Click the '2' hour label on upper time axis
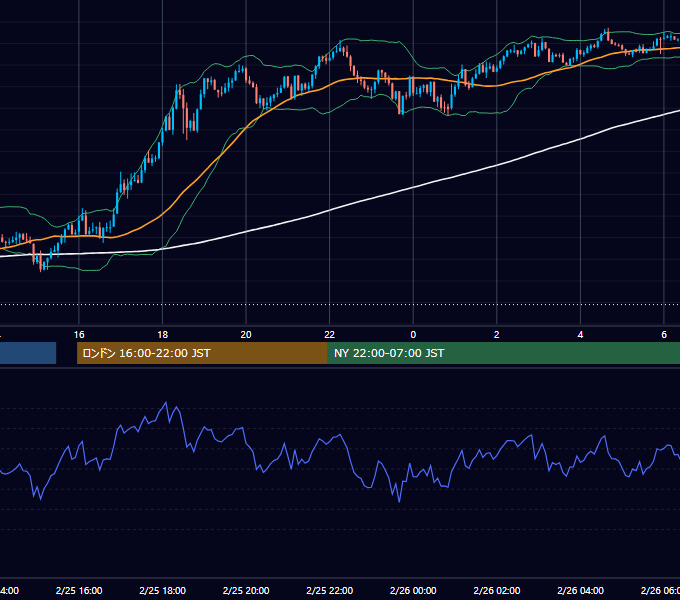This screenshot has height=600, width=680. click(x=497, y=335)
